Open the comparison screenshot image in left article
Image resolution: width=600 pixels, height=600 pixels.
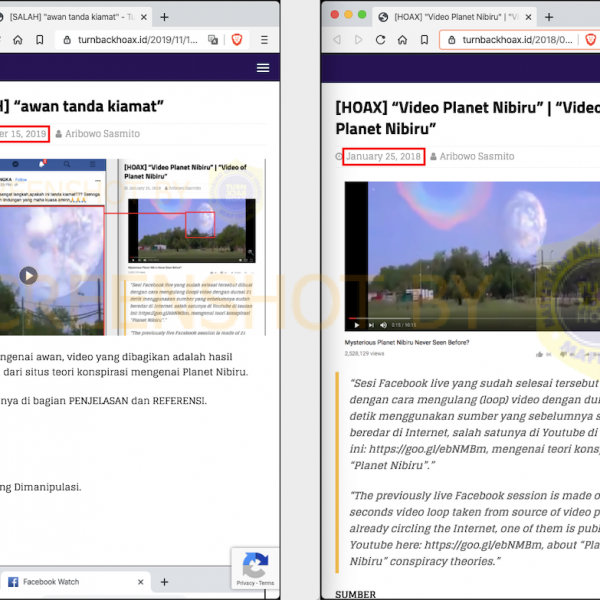pos(132,247)
